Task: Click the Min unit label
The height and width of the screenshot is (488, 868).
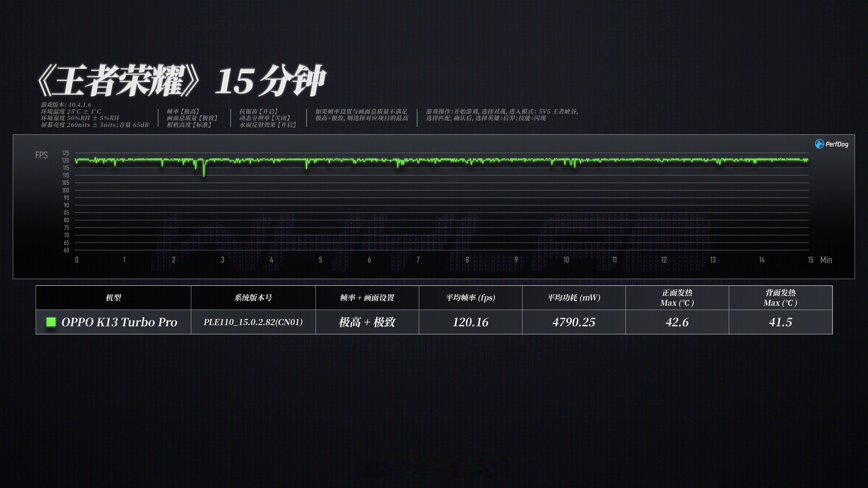Action: click(826, 260)
